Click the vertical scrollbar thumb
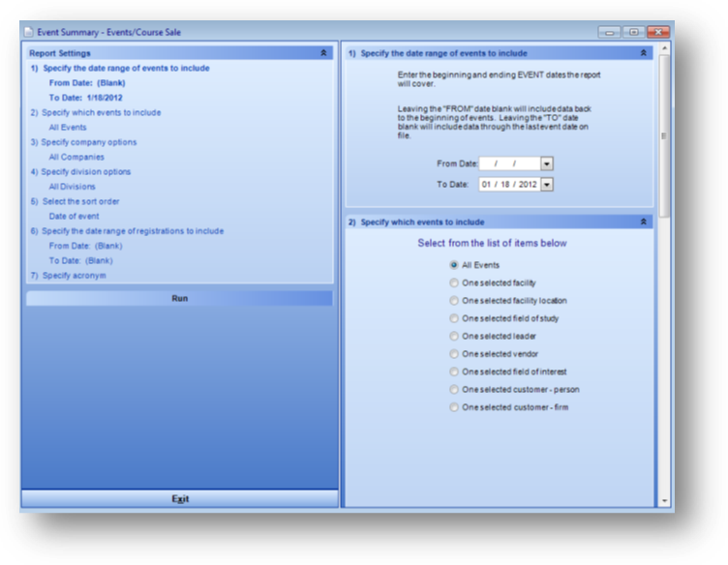 tap(664, 135)
